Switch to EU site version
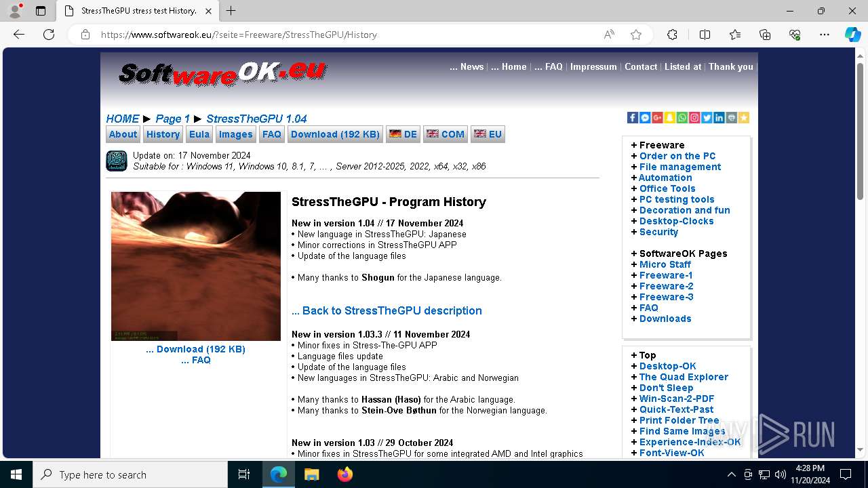The height and width of the screenshot is (488, 868). [488, 134]
